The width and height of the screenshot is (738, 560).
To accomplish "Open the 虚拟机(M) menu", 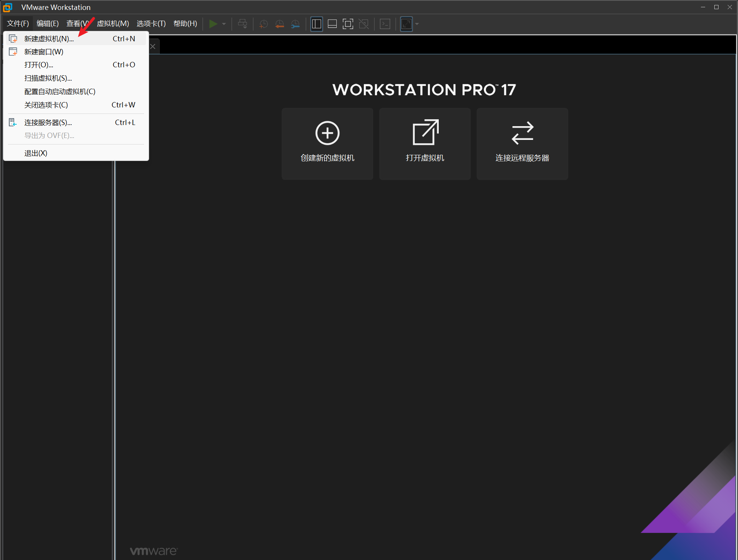I will tap(113, 24).
